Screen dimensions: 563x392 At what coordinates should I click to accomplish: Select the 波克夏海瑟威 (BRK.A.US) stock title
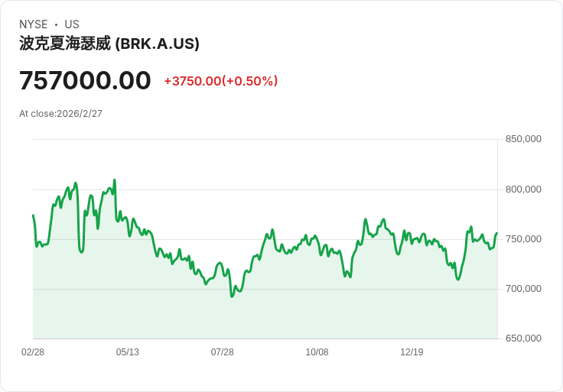pyautogui.click(x=109, y=44)
